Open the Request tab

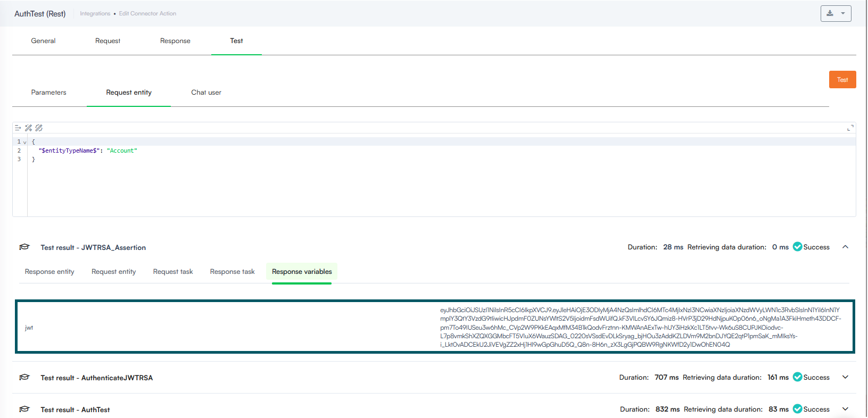(x=108, y=41)
